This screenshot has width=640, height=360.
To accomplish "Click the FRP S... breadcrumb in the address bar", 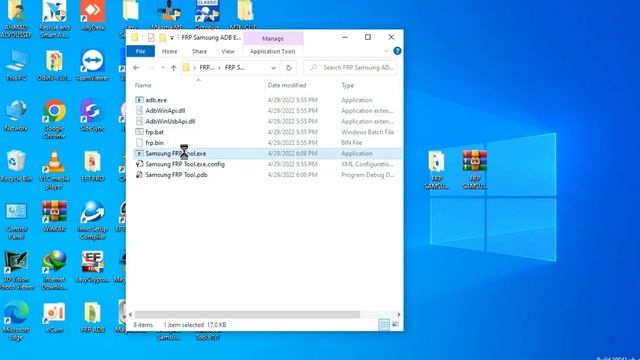I will click(235, 68).
